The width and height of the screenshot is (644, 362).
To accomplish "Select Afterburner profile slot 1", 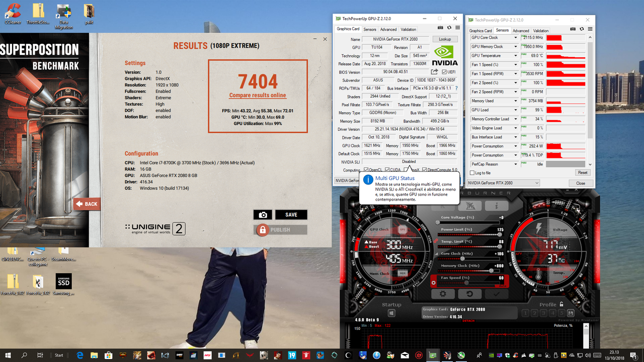I will [525, 313].
